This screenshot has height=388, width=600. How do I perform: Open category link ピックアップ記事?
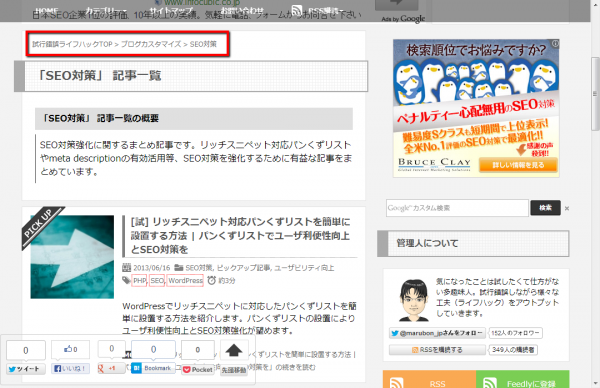(244, 268)
